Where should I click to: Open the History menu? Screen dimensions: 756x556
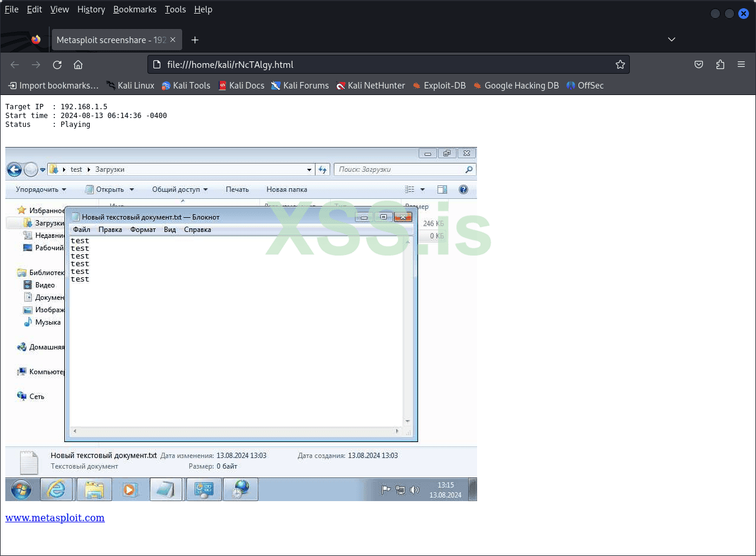91,9
